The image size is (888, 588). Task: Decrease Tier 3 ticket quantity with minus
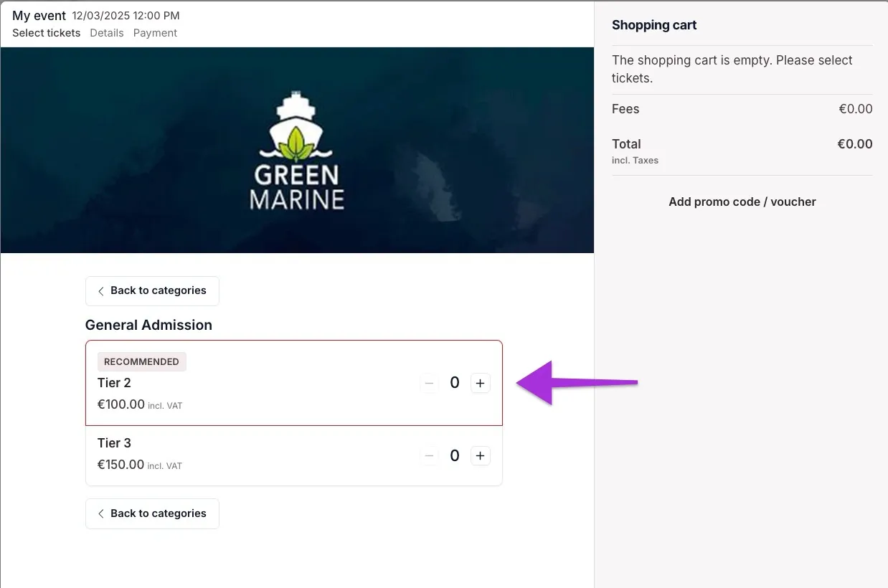coord(429,455)
